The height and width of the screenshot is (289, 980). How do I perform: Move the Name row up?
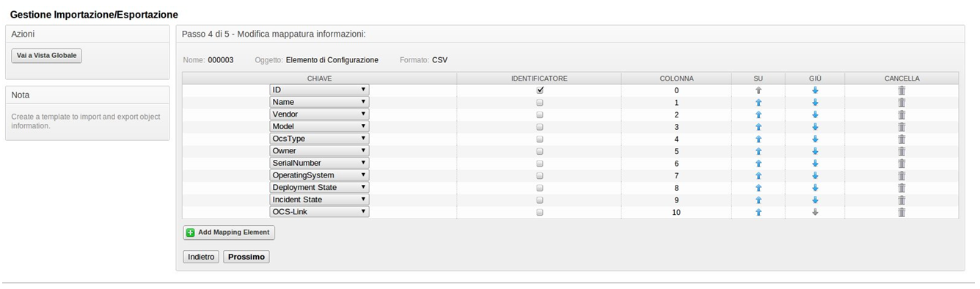(x=758, y=103)
